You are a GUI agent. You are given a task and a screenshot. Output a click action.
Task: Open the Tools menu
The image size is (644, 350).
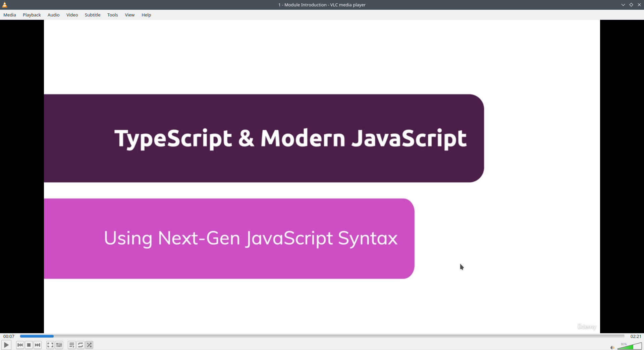113,15
